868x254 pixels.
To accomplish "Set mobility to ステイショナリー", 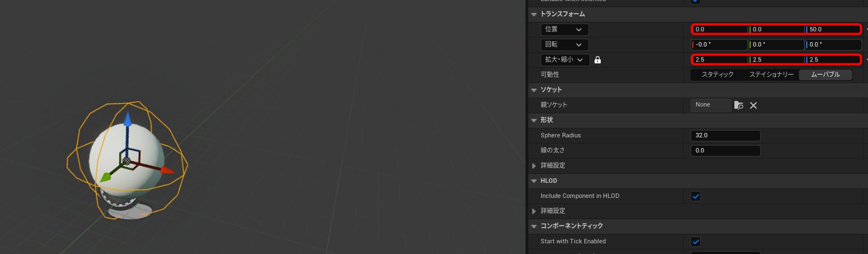I will (x=771, y=75).
